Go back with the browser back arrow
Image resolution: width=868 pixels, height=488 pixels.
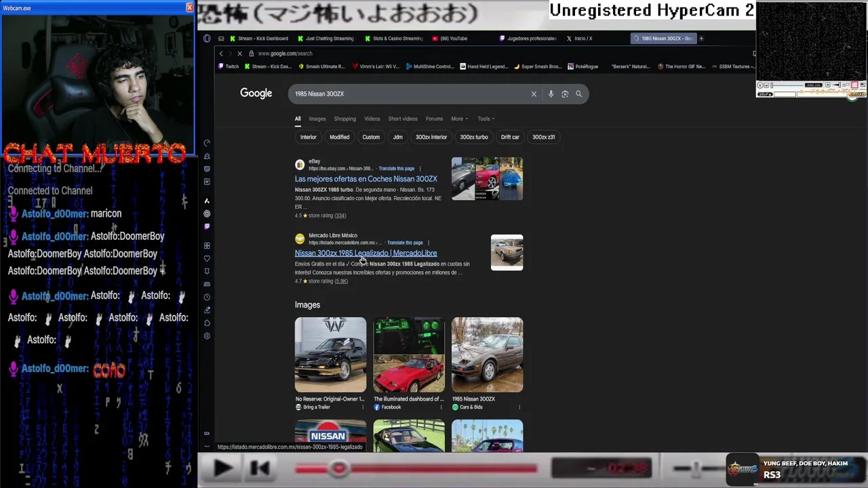(x=220, y=54)
